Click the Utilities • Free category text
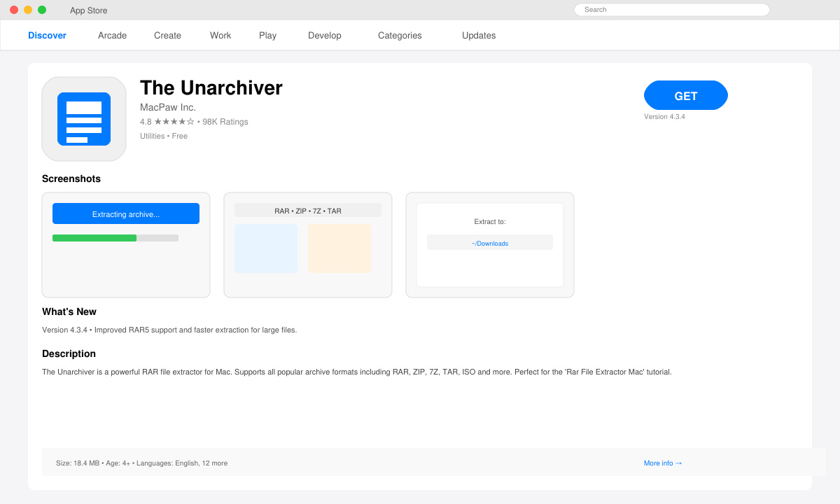This screenshot has width=840, height=504. tap(164, 136)
